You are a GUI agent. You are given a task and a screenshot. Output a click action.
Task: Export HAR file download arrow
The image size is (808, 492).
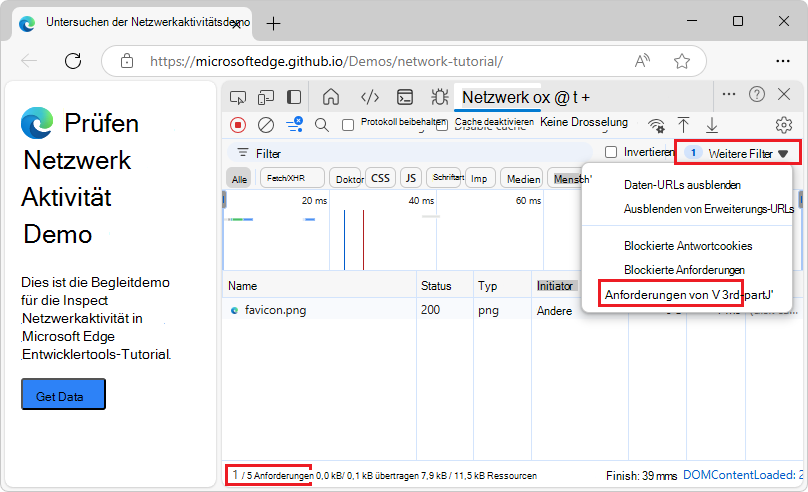click(712, 125)
